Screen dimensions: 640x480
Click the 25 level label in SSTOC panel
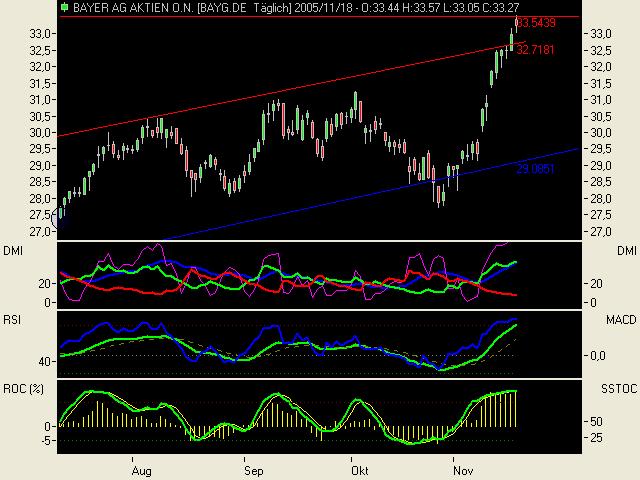pyautogui.click(x=596, y=438)
